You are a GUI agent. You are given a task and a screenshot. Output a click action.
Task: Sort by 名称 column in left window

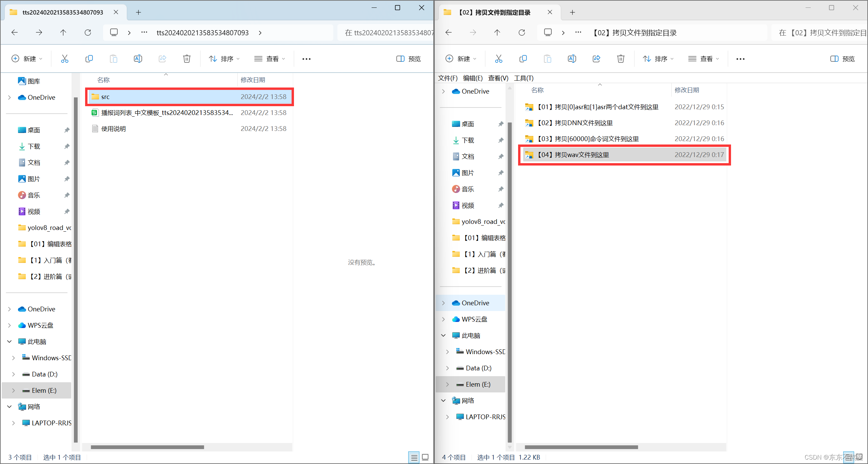coord(103,80)
